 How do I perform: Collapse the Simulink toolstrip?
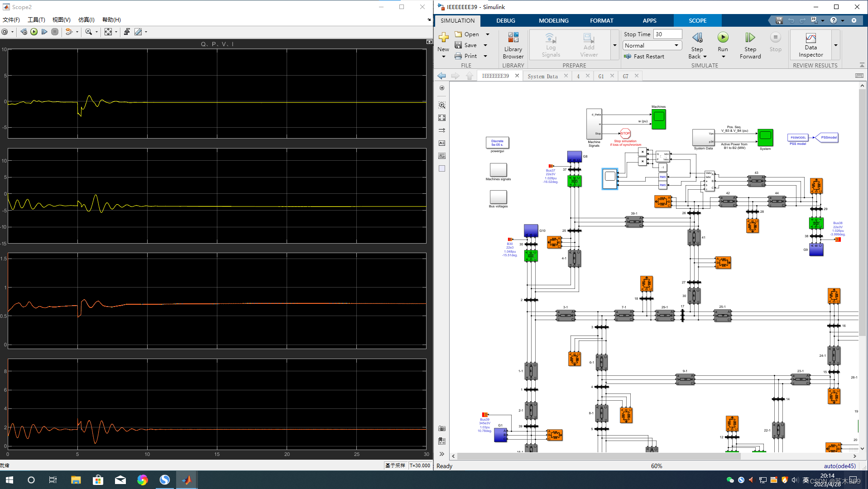[x=862, y=65]
